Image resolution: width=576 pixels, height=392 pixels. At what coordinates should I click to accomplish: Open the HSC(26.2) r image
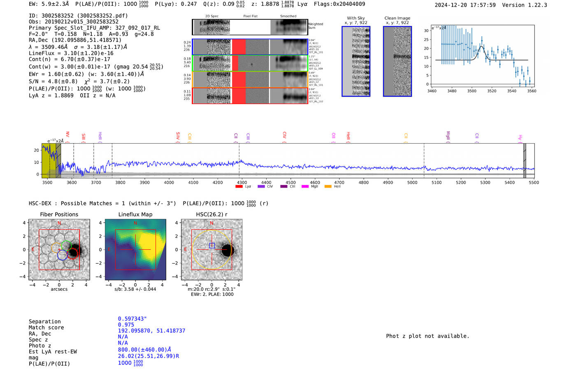pyautogui.click(x=211, y=250)
